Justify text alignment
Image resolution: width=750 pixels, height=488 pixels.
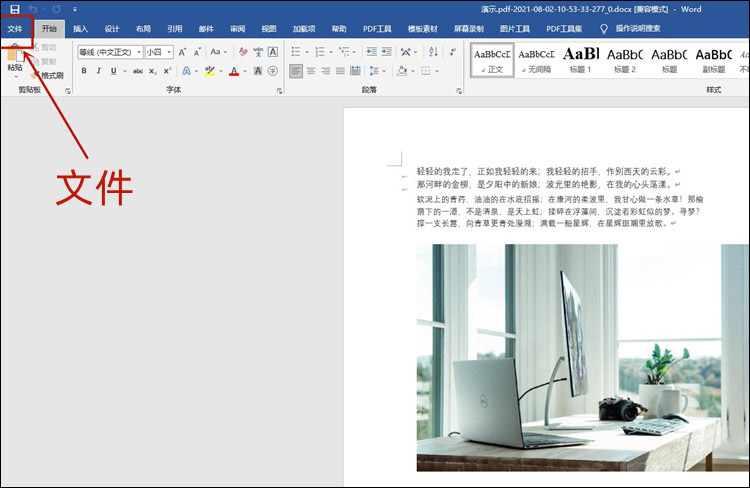pyautogui.click(x=340, y=71)
